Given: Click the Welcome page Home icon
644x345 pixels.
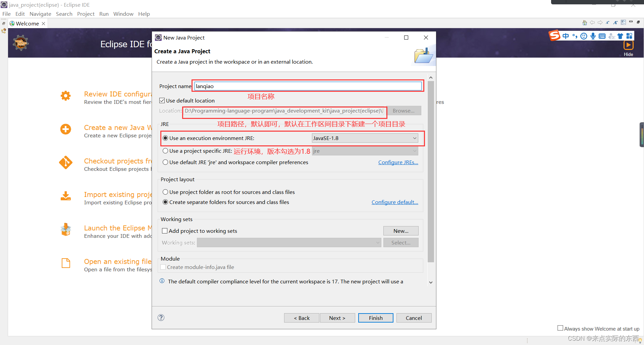Looking at the screenshot, I should click(585, 22).
